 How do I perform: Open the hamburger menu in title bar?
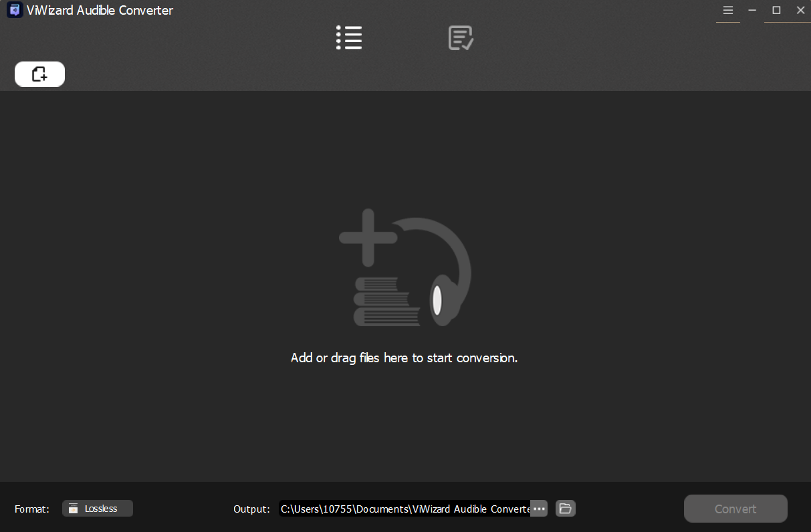[728, 11]
